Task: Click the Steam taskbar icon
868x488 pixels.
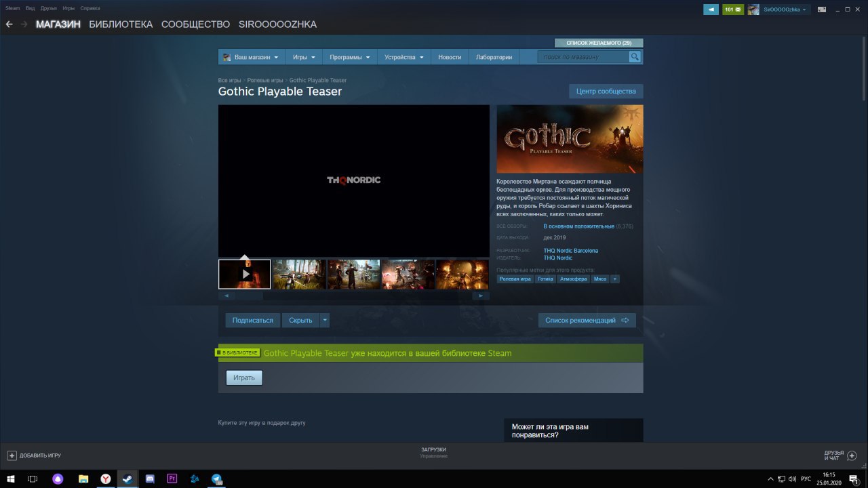Action: [x=127, y=479]
